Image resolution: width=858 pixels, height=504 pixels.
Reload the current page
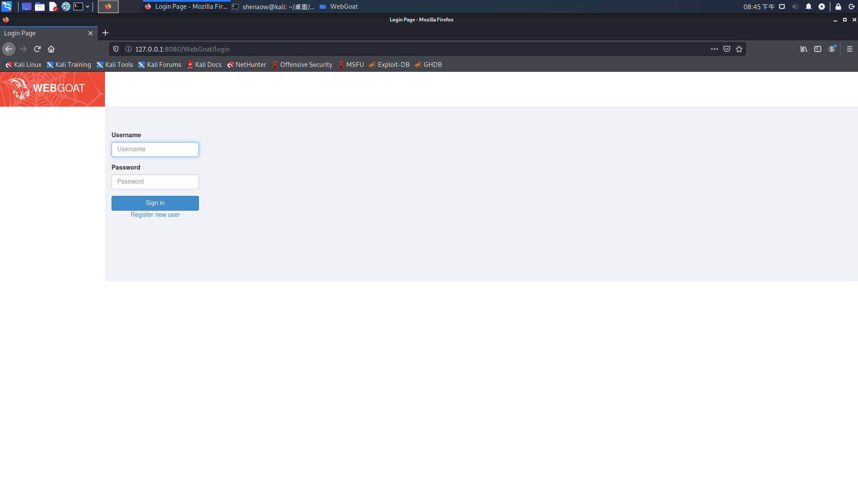pyautogui.click(x=37, y=49)
